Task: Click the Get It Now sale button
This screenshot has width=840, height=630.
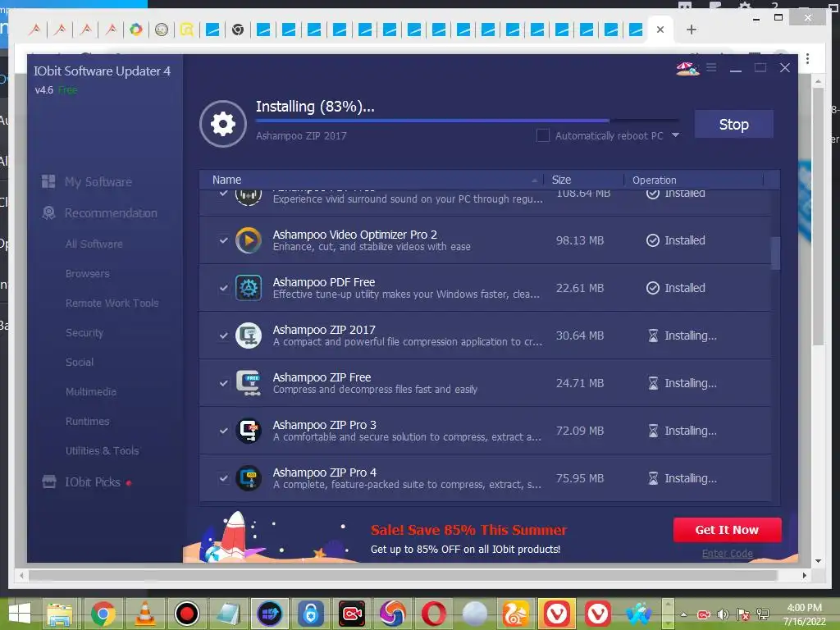Action: [727, 529]
